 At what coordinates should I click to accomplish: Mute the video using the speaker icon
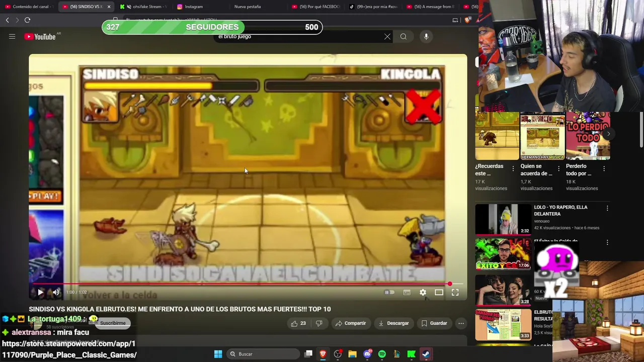(56, 292)
